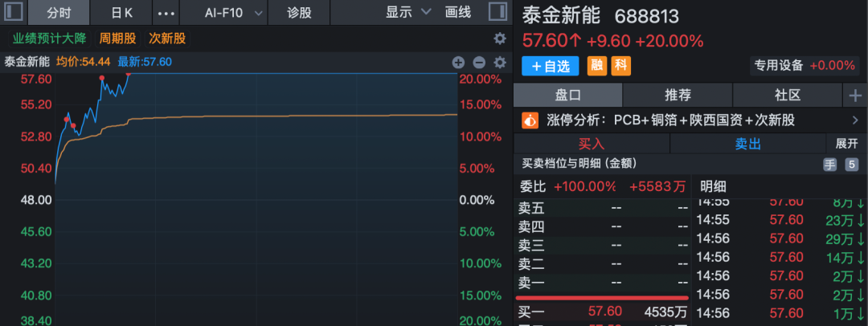Select the 14:56 trade of 29万
Image resolution: width=868 pixels, height=326 pixels.
780,238
